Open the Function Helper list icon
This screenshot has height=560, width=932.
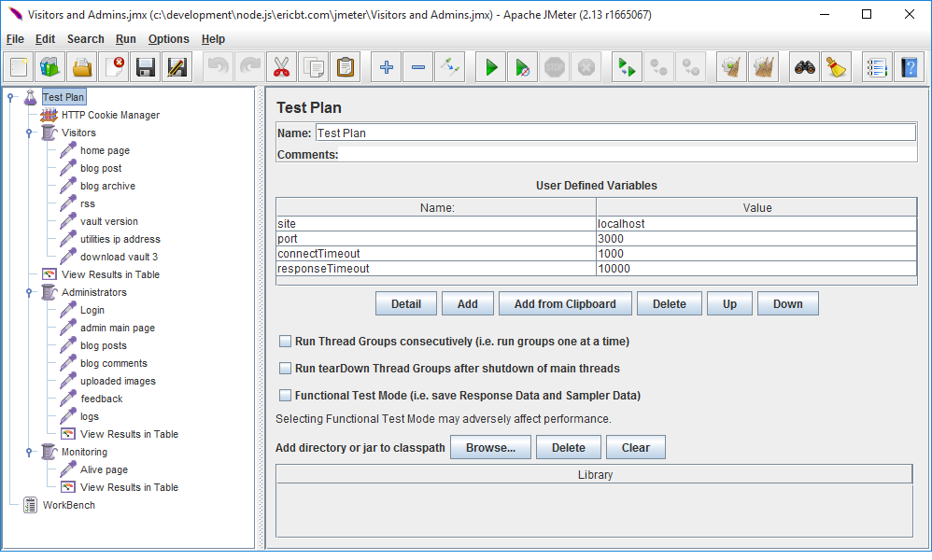pyautogui.click(x=877, y=67)
